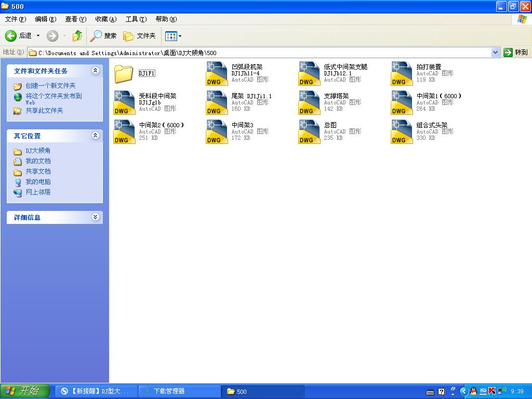Switch to 【新提醒】DJ型大... taskbar window
Screen dimensions: 532x399
[x=96, y=391]
